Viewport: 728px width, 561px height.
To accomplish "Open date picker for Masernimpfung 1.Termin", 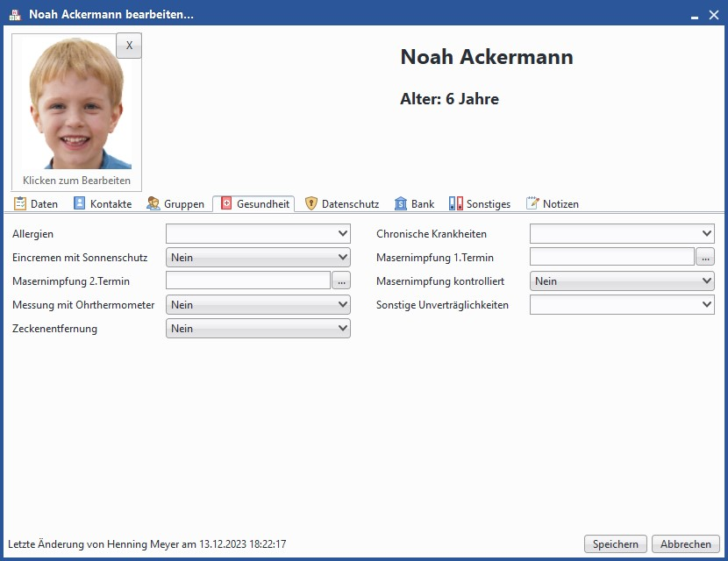I will [x=705, y=257].
